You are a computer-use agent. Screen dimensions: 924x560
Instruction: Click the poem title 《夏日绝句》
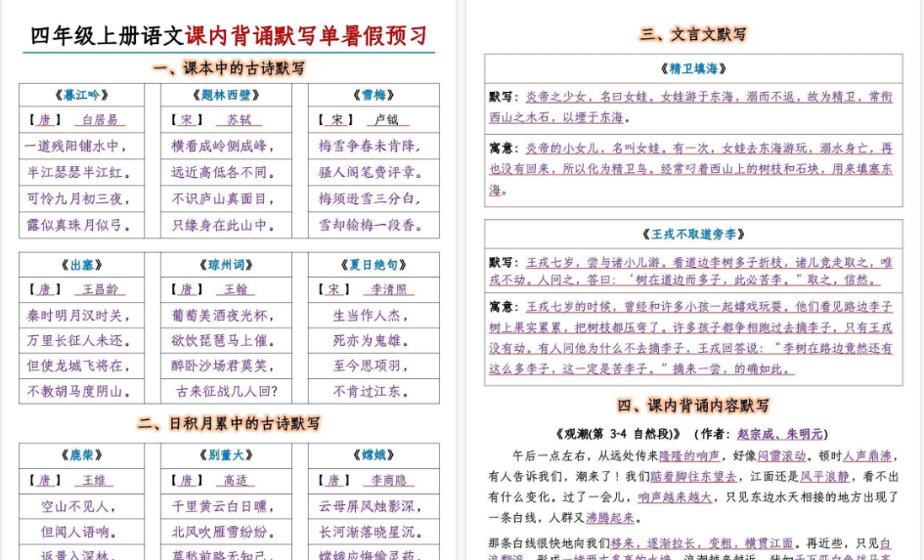click(x=374, y=265)
